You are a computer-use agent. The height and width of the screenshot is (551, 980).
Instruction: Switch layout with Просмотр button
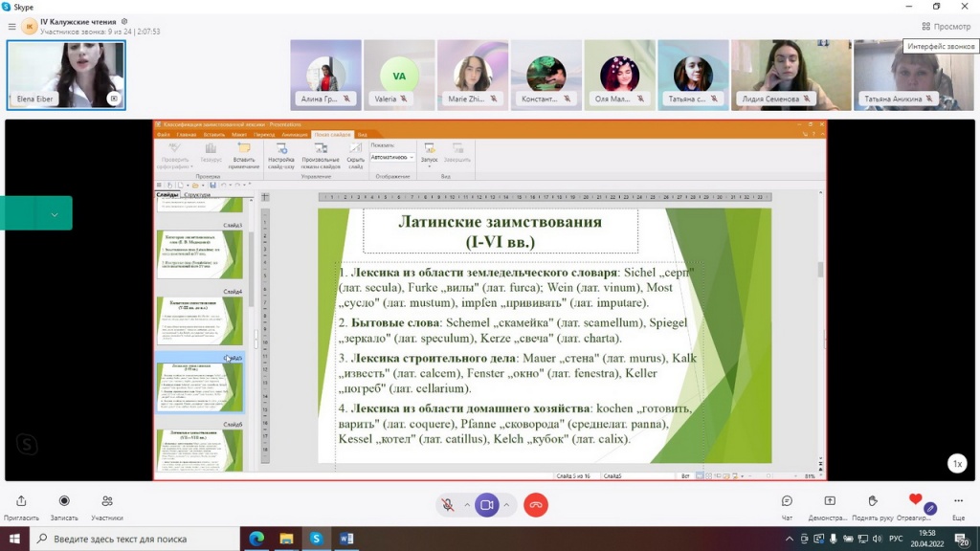[946, 27]
